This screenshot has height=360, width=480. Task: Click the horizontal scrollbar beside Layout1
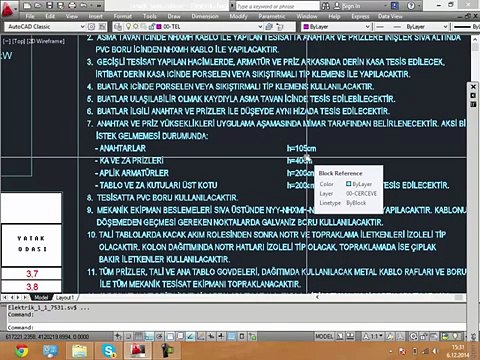390,297
